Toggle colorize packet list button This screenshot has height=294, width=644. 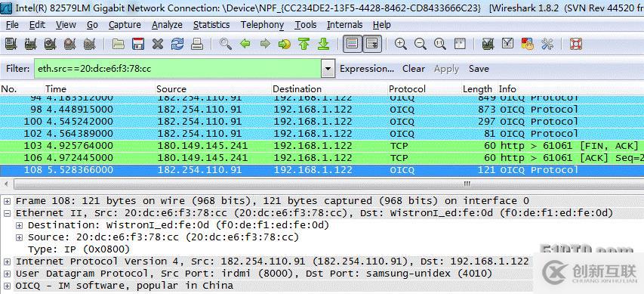352,44
